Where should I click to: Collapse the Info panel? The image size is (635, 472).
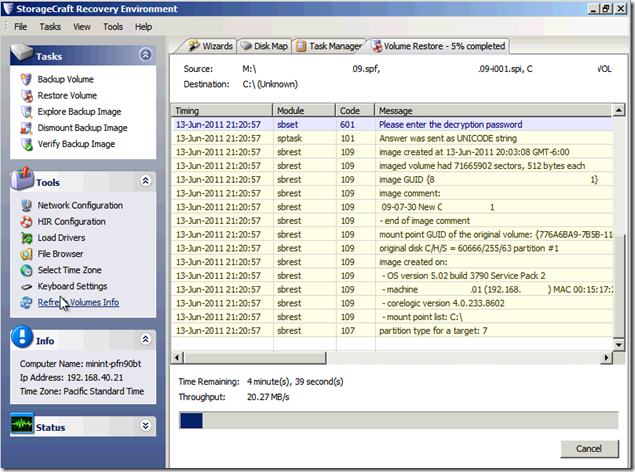point(146,339)
